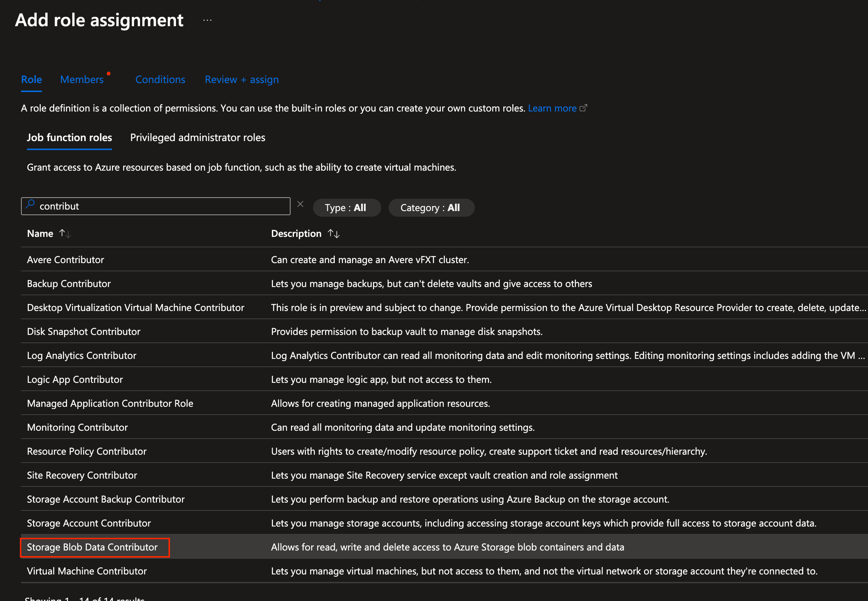Select the Log Analytics Contributor row
Image resolution: width=868 pixels, height=601 pixels.
(x=81, y=356)
